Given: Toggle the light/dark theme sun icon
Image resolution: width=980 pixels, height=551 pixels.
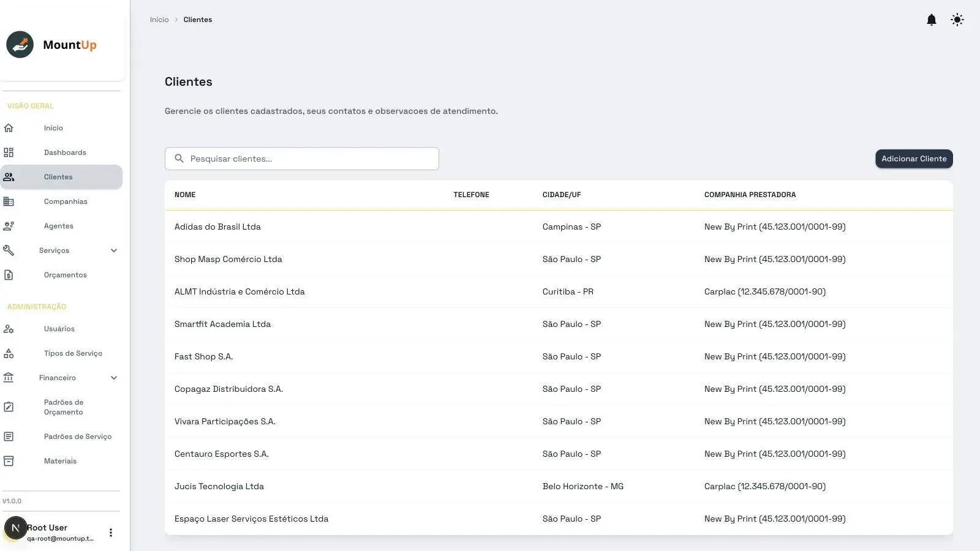Looking at the screenshot, I should point(957,20).
